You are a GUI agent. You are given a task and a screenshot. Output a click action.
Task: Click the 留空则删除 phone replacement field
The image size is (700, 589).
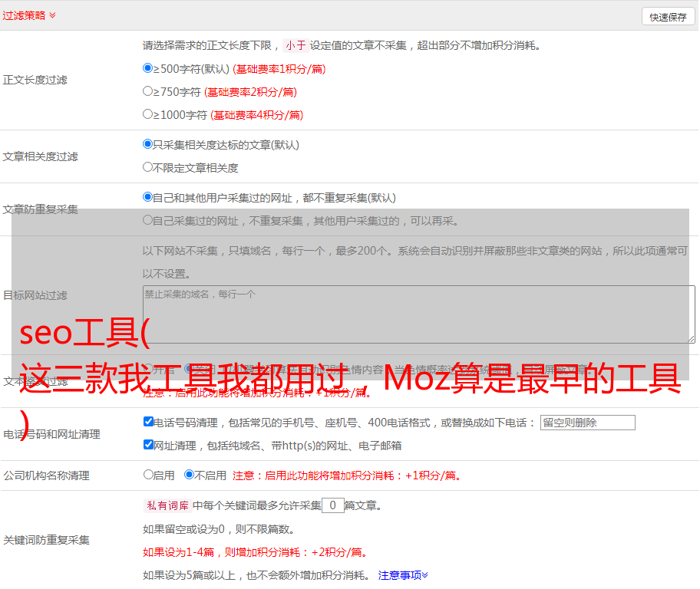[587, 423]
